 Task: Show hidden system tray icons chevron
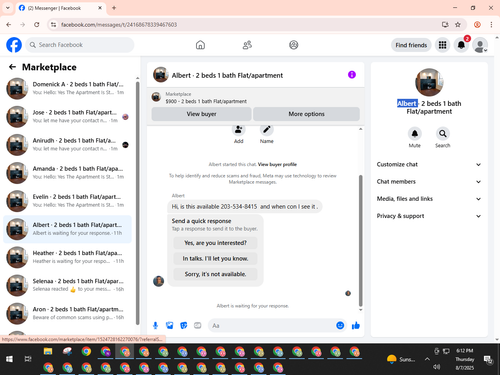click(x=427, y=359)
